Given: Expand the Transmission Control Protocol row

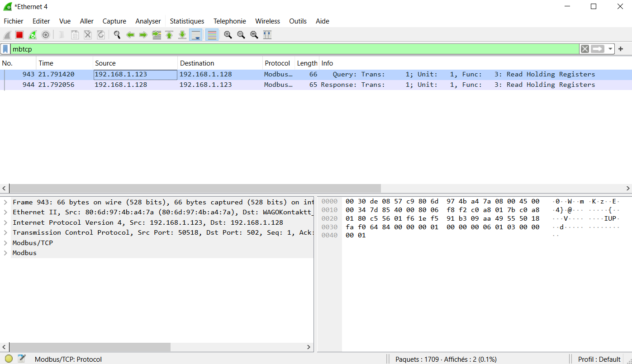Looking at the screenshot, I should (x=6, y=232).
